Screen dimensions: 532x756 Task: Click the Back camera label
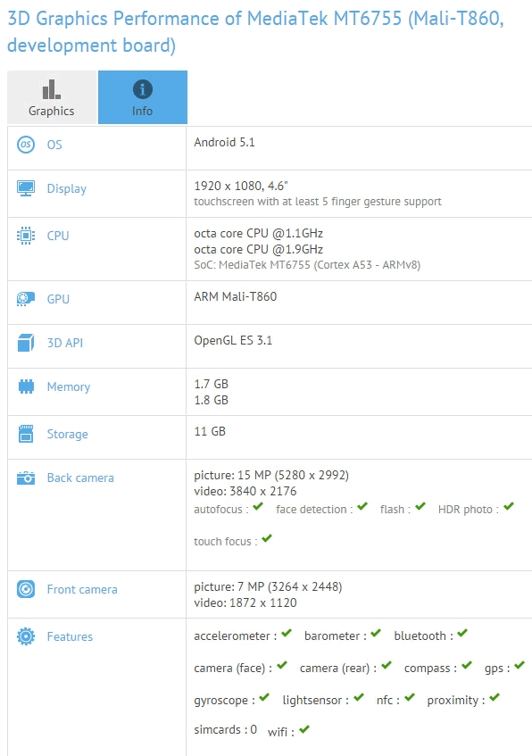[x=80, y=478]
